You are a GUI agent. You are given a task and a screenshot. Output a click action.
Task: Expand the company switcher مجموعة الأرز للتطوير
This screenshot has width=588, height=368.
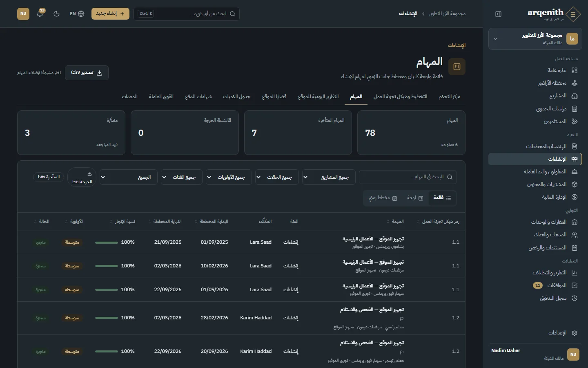click(x=535, y=39)
